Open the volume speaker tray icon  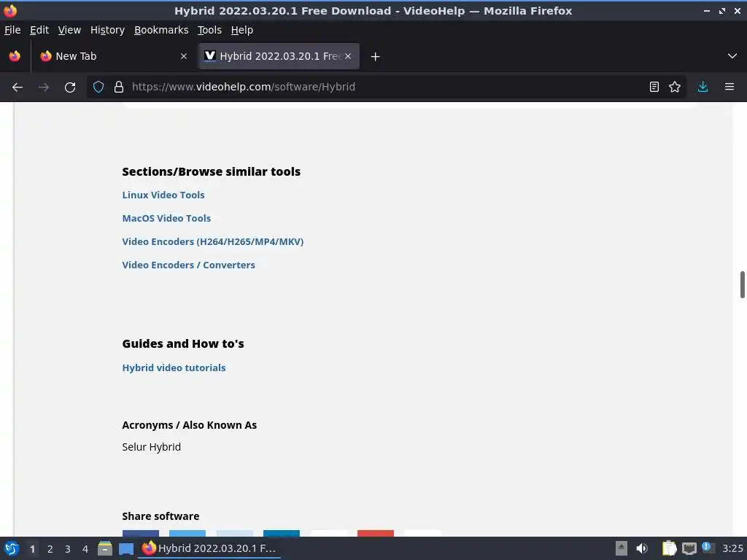tap(642, 548)
